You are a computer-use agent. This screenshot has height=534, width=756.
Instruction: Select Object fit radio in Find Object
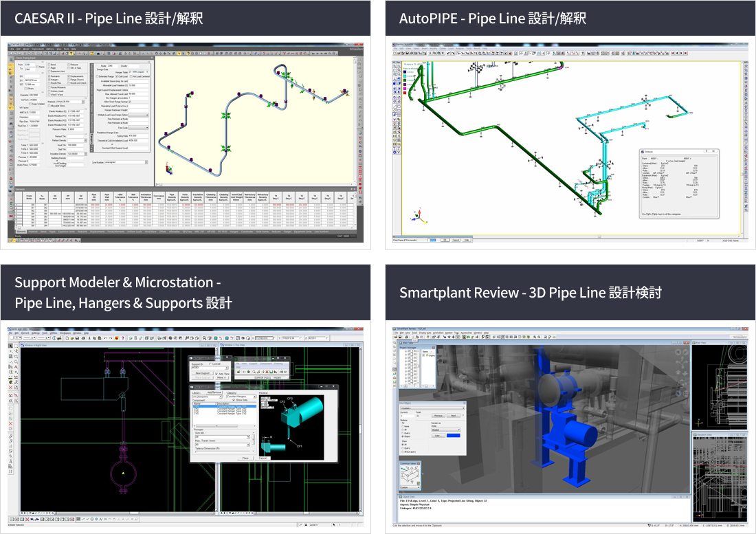click(x=403, y=436)
